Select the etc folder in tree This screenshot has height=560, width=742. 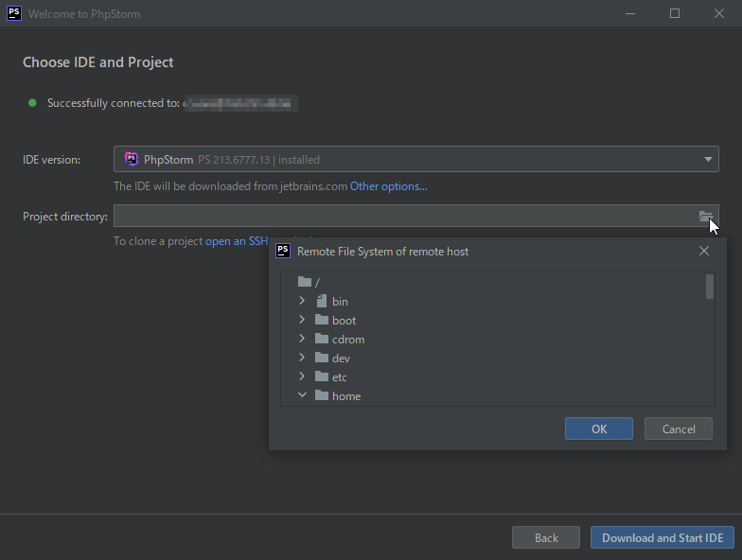pyautogui.click(x=339, y=377)
